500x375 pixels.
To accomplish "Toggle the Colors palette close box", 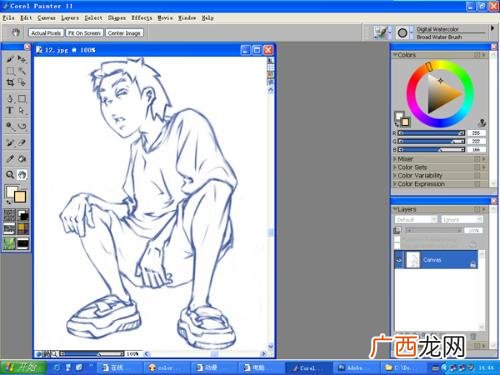I will click(x=477, y=55).
